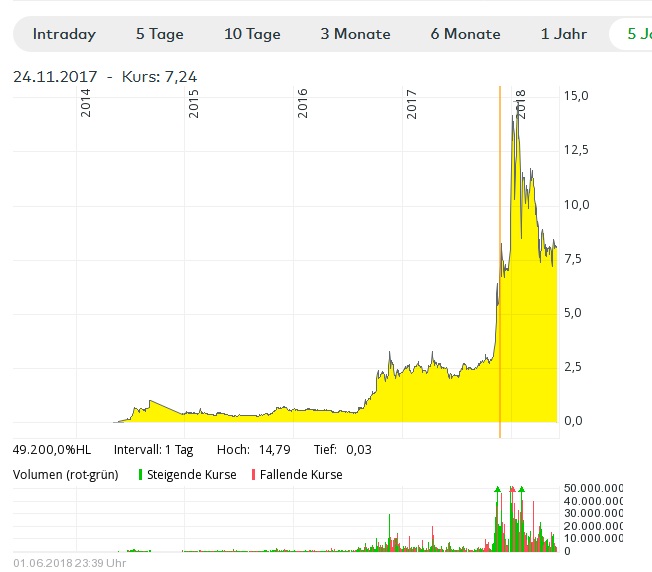Viewport: 652px width, 572px height.
Task: Select the 5 Tage time range
Action: click(160, 34)
